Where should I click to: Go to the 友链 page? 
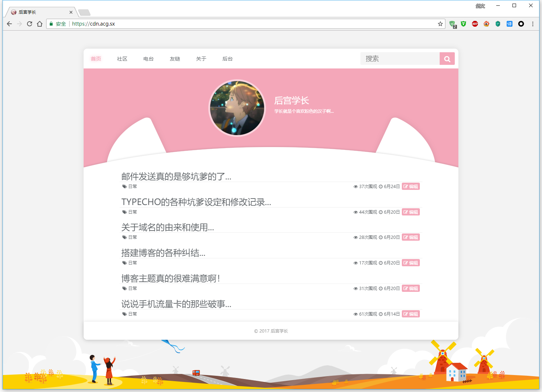pos(175,59)
